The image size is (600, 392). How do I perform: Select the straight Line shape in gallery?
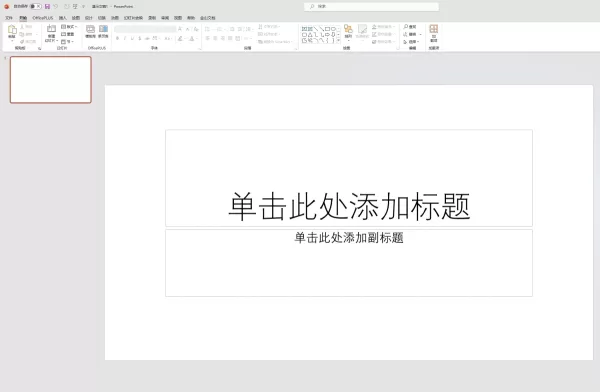click(316, 29)
